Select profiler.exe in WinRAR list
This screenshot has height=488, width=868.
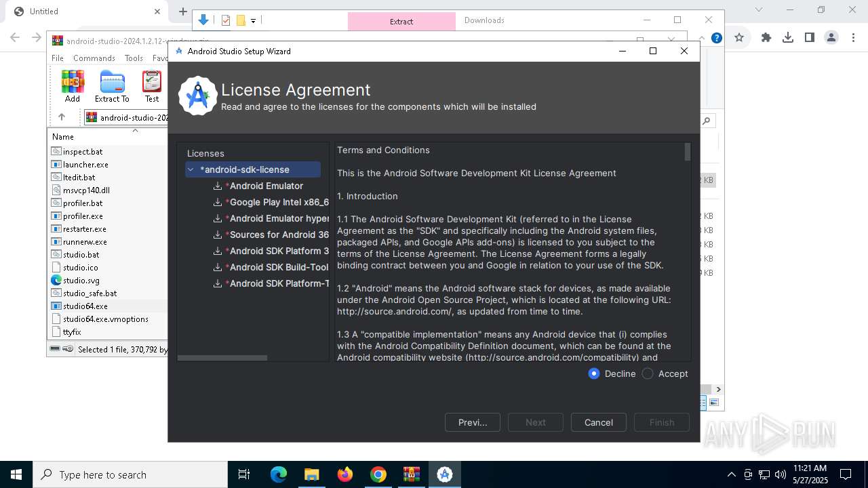coord(77,216)
